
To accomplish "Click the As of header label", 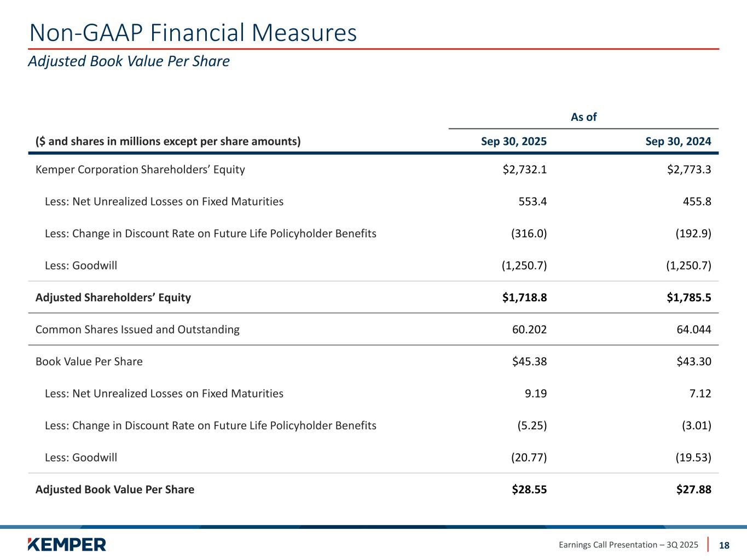I will (583, 117).
